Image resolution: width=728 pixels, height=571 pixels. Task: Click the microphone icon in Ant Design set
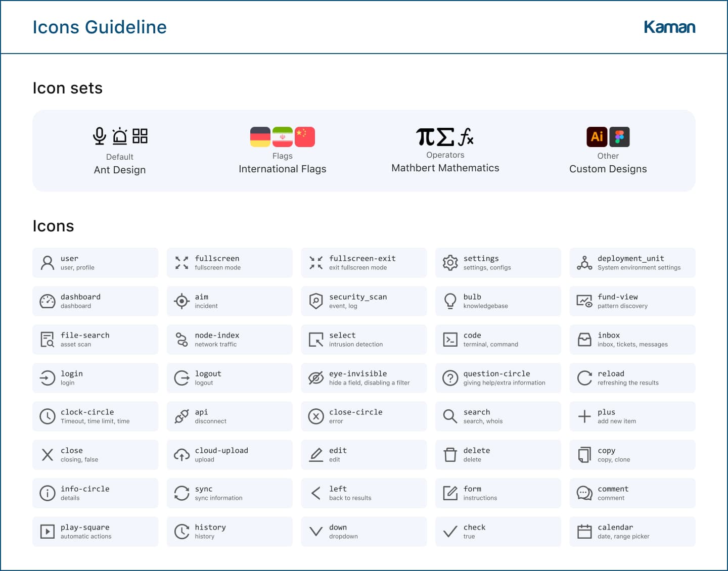[x=100, y=136]
